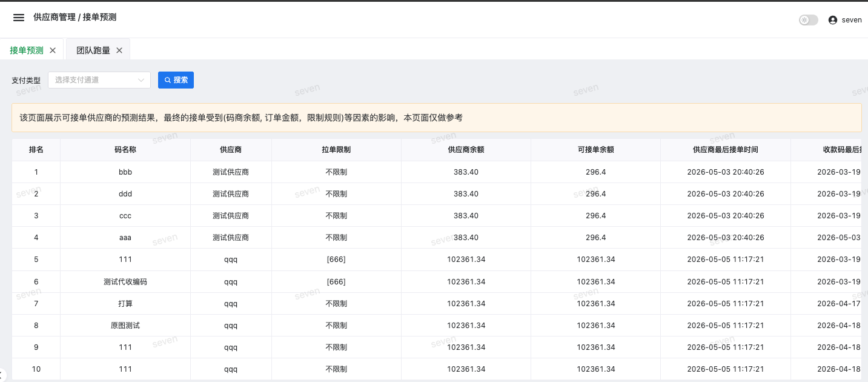This screenshot has width=868, height=382.
Task: Select the aaa code name cell
Action: coord(125,238)
